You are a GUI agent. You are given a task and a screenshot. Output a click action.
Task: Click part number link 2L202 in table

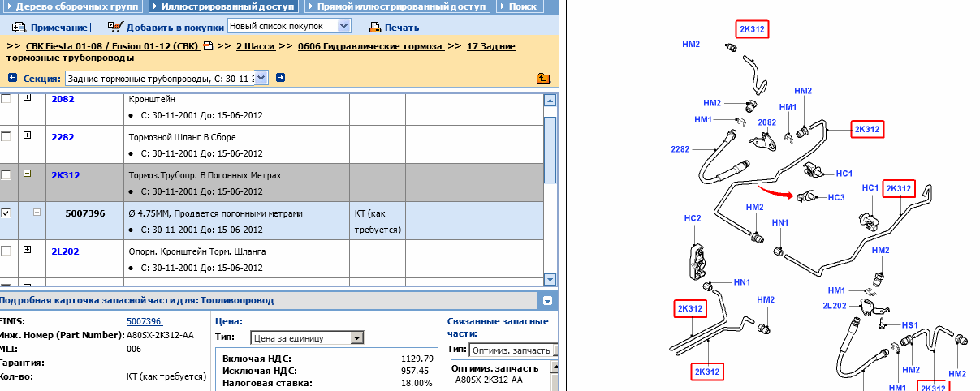tap(65, 251)
